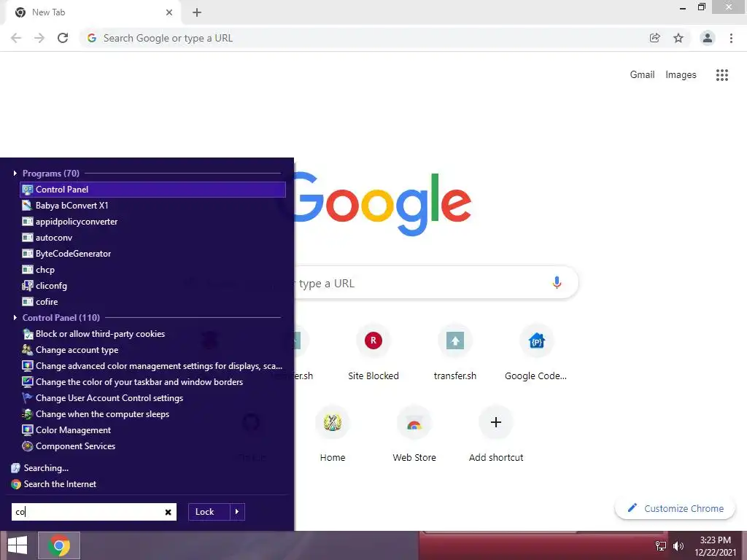Click Add shortcut tile
747x560 pixels.
[x=496, y=435]
